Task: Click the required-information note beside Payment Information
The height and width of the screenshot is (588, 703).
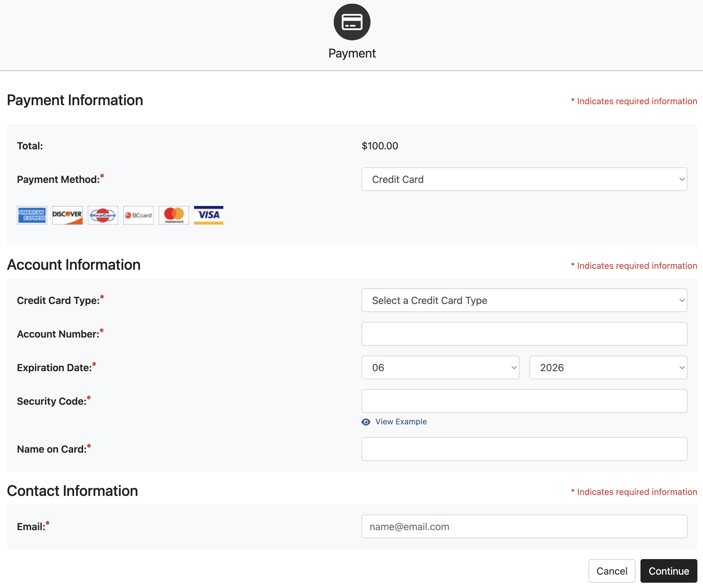Action: [x=634, y=101]
